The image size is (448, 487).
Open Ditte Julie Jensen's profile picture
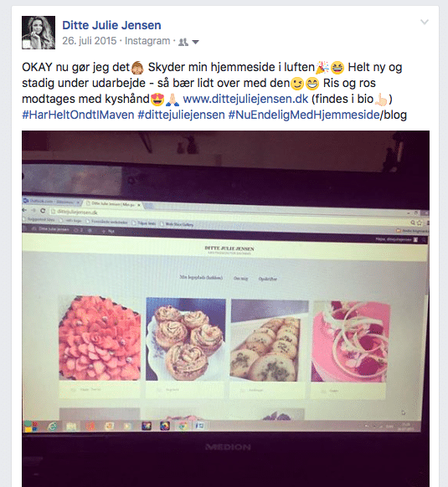coord(39,33)
